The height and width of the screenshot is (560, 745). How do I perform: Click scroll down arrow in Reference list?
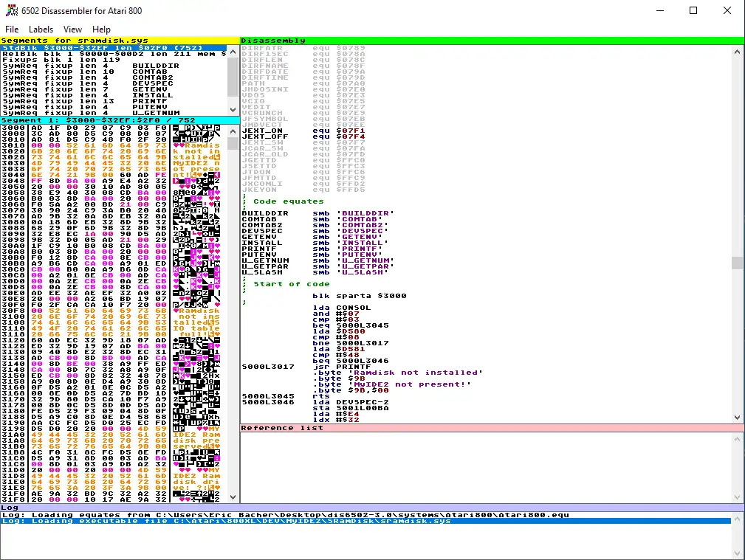[x=737, y=497]
